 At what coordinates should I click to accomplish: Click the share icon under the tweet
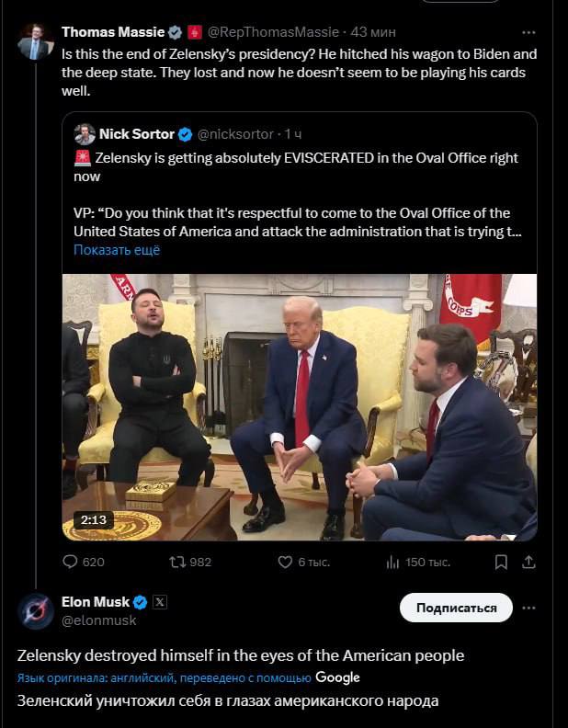(528, 562)
